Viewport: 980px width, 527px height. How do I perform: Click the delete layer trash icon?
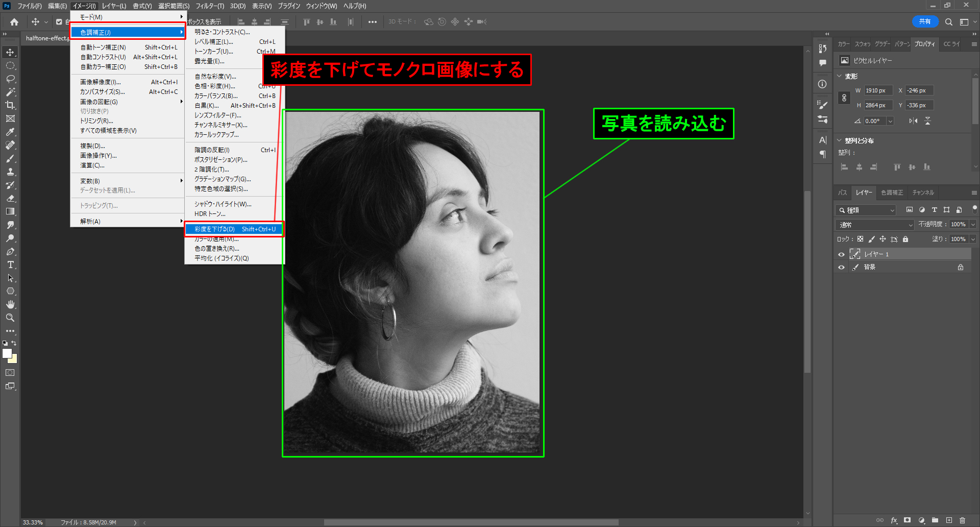pyautogui.click(x=962, y=520)
